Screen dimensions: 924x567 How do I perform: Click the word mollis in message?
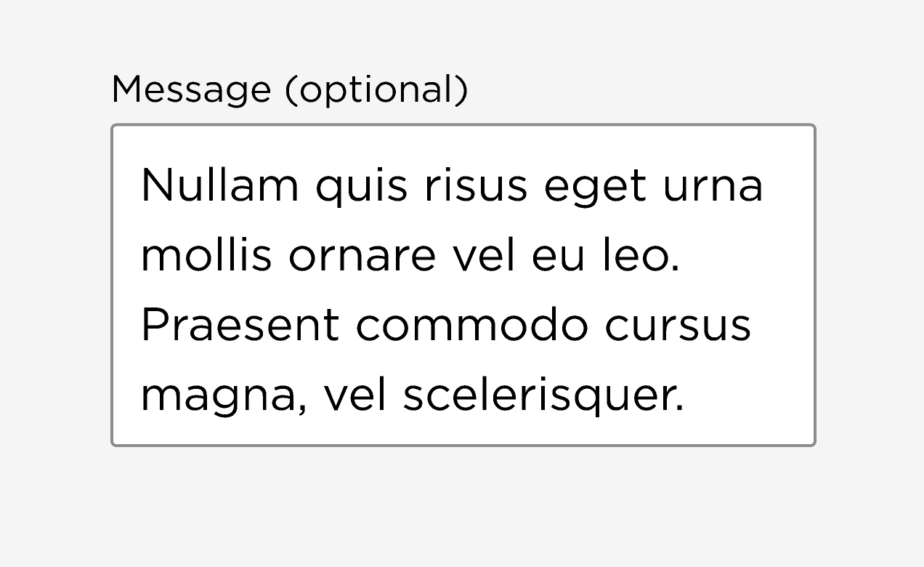(206, 255)
